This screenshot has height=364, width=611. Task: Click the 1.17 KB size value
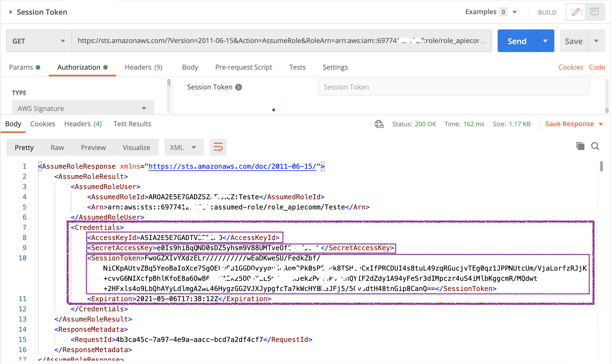point(520,124)
